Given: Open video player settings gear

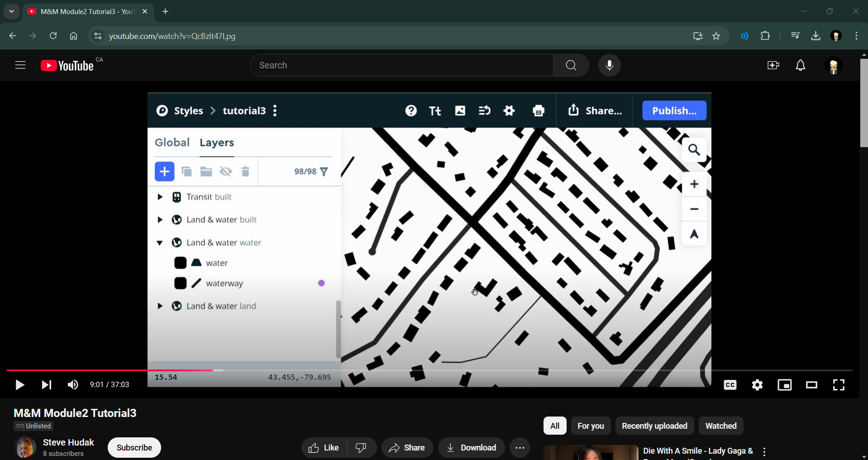Looking at the screenshot, I should [x=757, y=385].
